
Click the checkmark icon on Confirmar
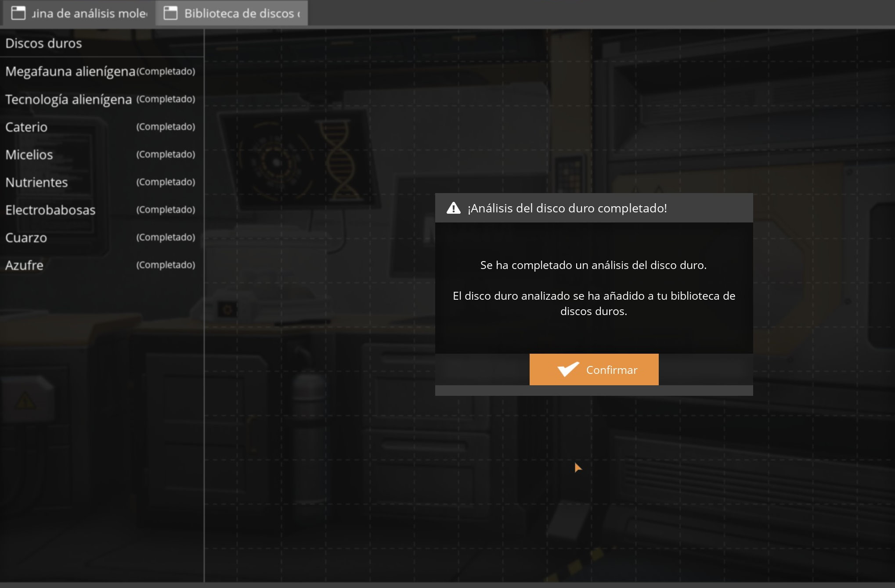click(568, 369)
